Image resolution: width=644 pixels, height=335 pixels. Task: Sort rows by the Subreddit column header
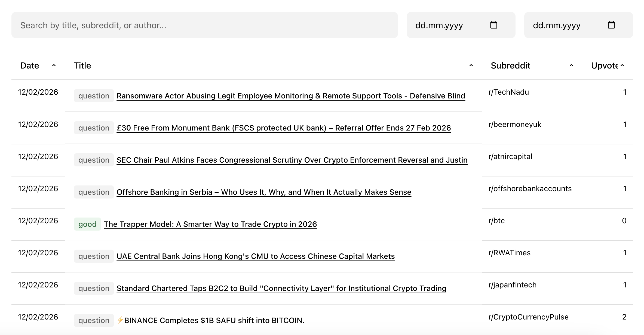pyautogui.click(x=510, y=65)
